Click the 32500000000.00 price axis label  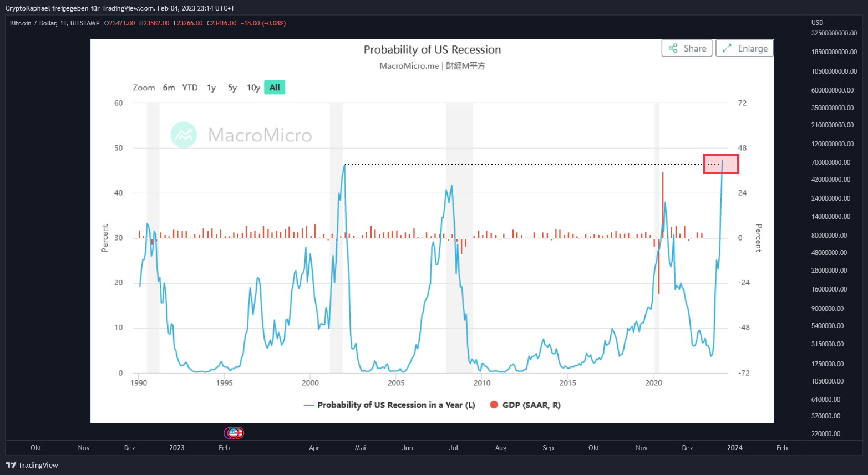(834, 33)
